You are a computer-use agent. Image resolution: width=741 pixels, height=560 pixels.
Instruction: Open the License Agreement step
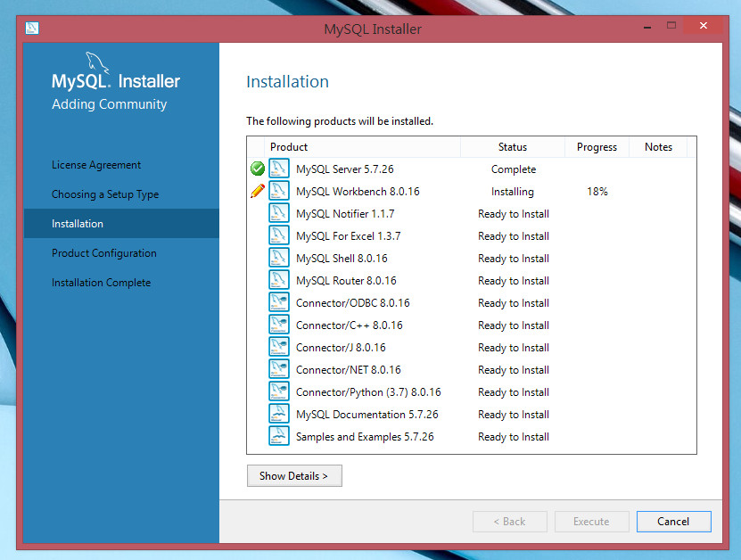(96, 165)
